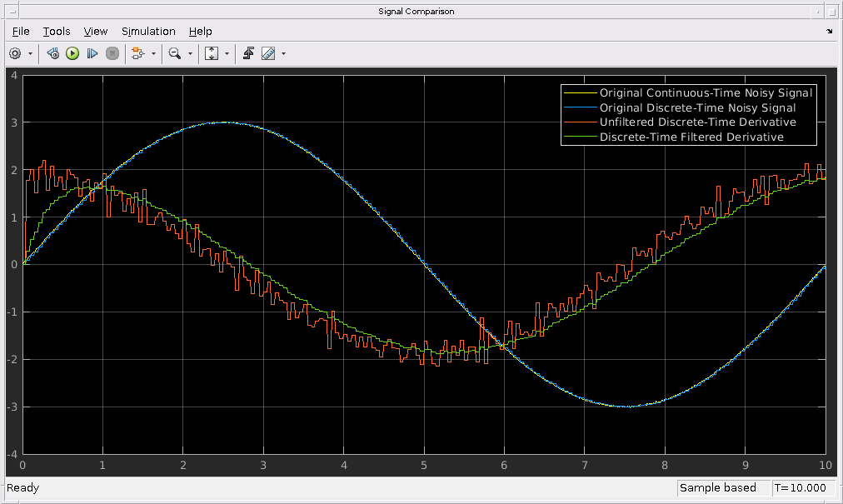Click the Triggers toolbar icon
This screenshot has width=843, height=504.
point(248,53)
